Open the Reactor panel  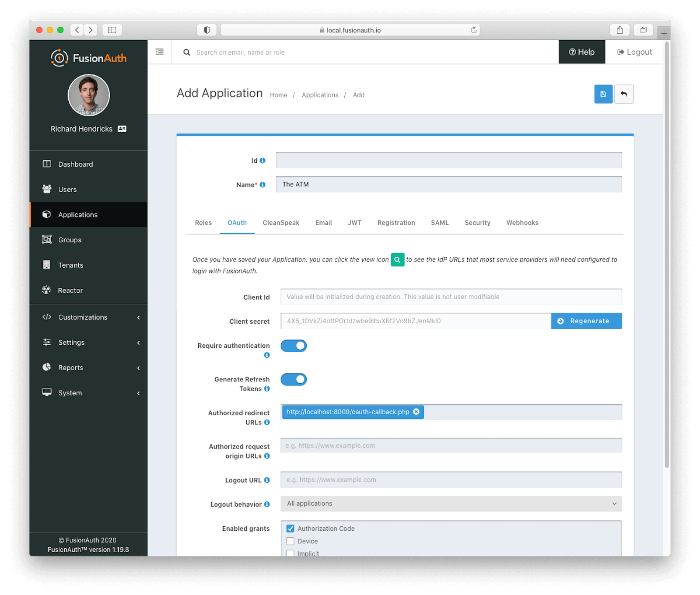click(70, 290)
